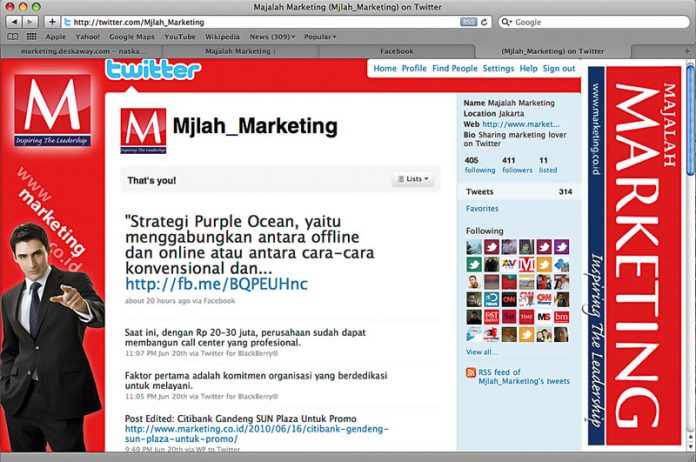Click the Safari forward arrow button
The height and width of the screenshot is (462, 696).
pyautogui.click(x=30, y=21)
